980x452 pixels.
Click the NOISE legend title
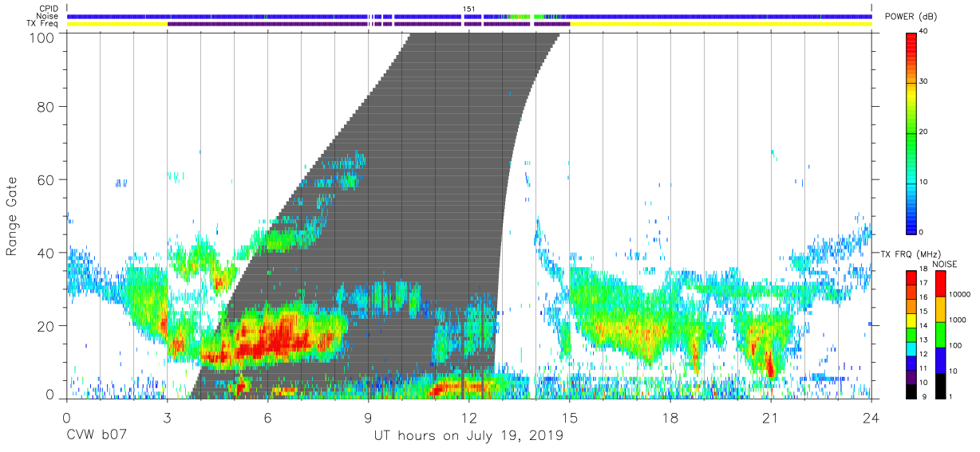[x=944, y=264]
